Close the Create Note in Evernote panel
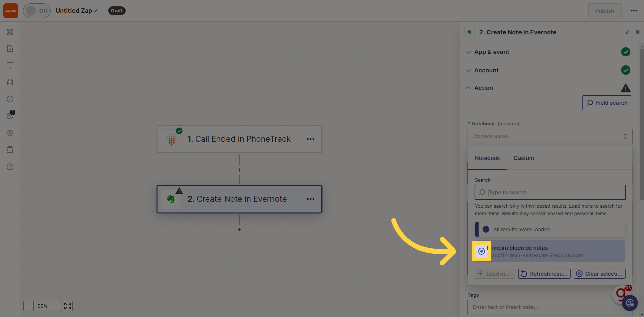This screenshot has width=644, height=317. point(638,32)
